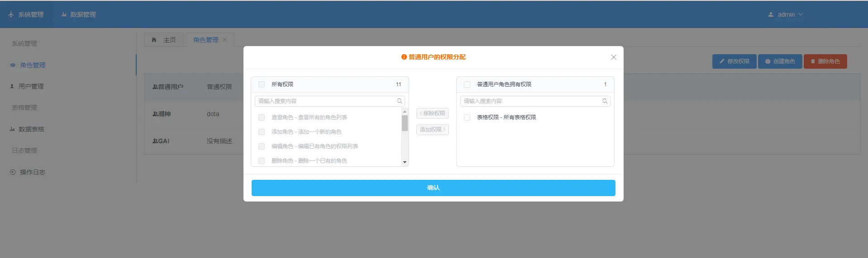The height and width of the screenshot is (258, 868).
Task: Click the scroll-down arrow of the permission list
Action: coord(405,162)
